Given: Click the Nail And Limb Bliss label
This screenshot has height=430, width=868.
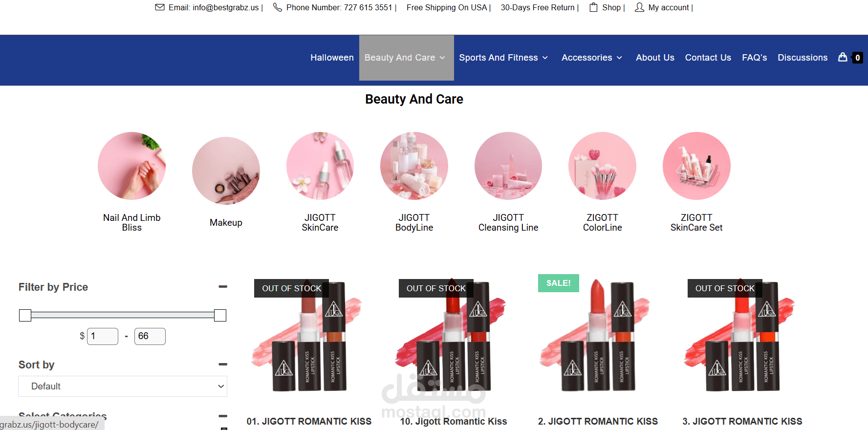Looking at the screenshot, I should (132, 223).
